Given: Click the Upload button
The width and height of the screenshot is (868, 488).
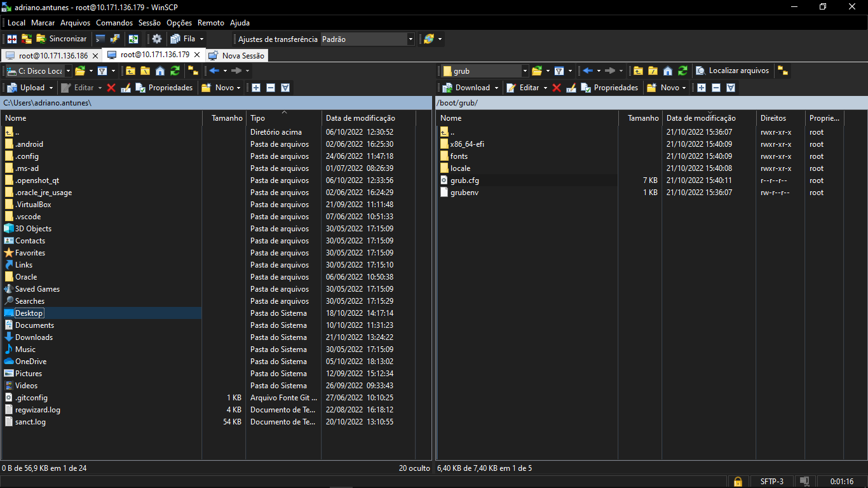Looking at the screenshot, I should click(27, 88).
